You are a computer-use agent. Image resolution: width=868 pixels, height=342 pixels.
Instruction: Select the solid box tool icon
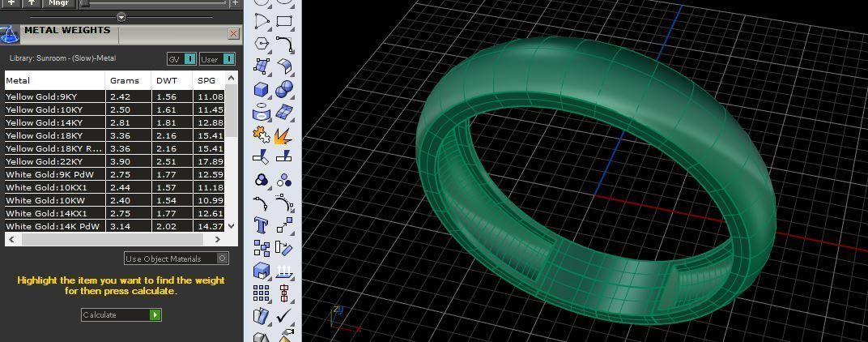[262, 89]
